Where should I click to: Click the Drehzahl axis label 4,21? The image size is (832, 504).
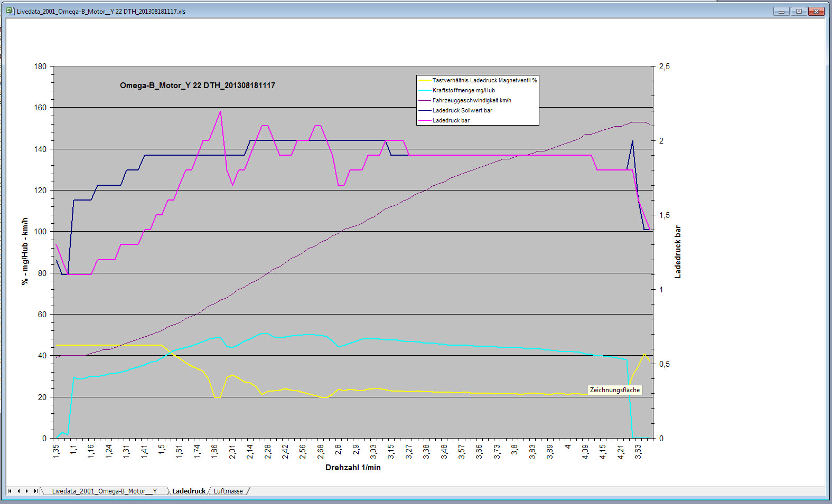pyautogui.click(x=621, y=451)
